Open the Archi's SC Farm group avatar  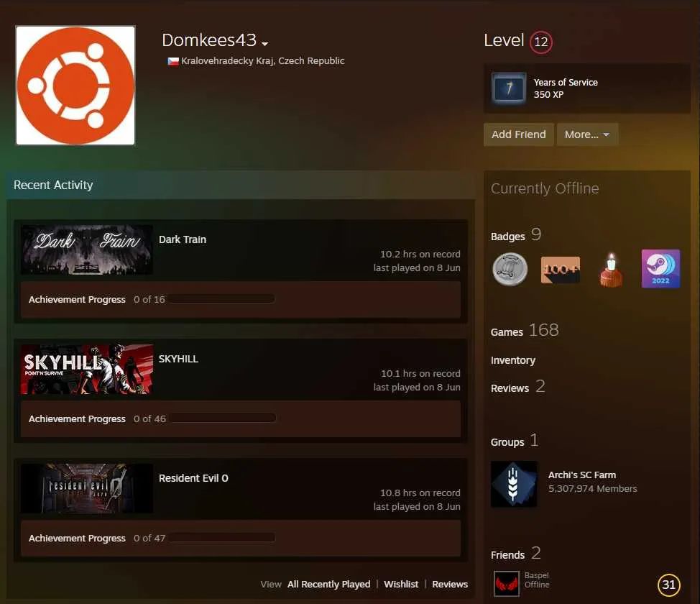pos(514,484)
